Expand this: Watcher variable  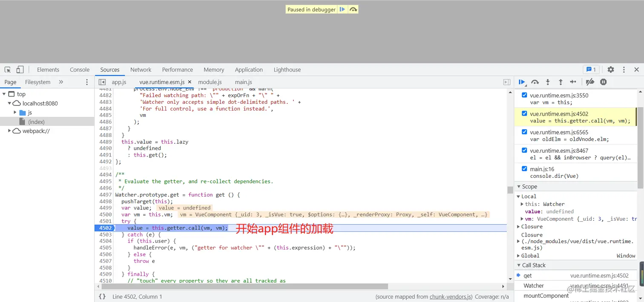[x=522, y=204]
